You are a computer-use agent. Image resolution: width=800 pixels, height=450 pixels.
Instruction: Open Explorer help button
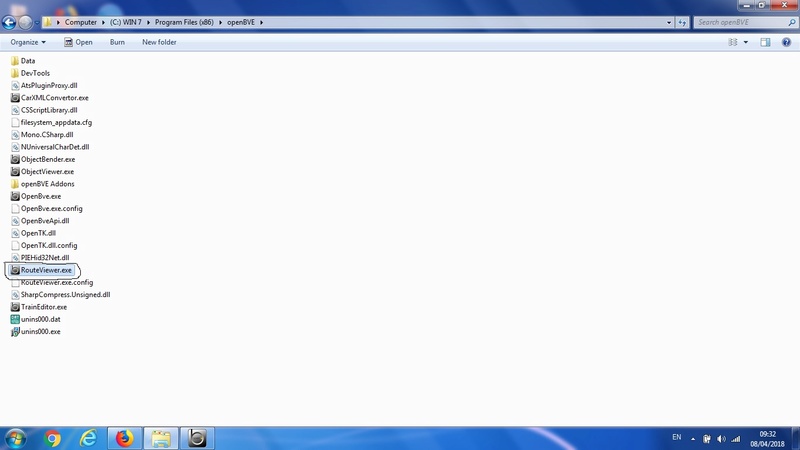(786, 42)
